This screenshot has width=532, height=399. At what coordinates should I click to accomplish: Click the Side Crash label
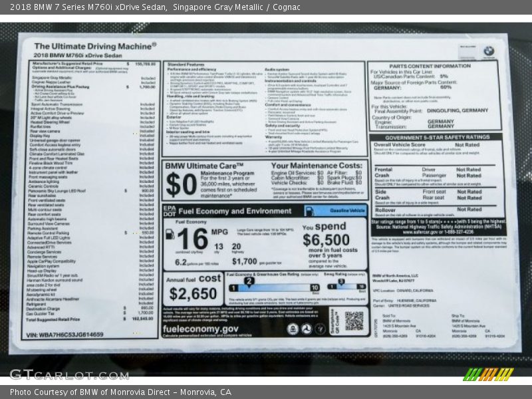(x=382, y=194)
